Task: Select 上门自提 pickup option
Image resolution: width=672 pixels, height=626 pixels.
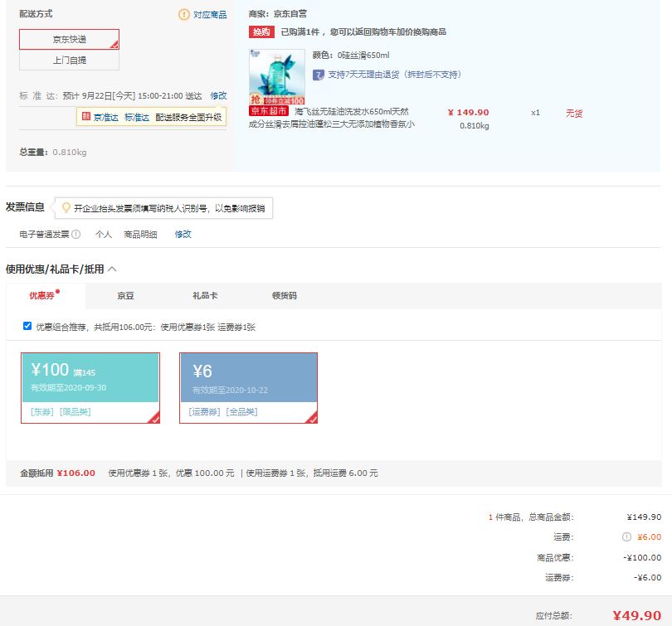Action: coord(69,61)
